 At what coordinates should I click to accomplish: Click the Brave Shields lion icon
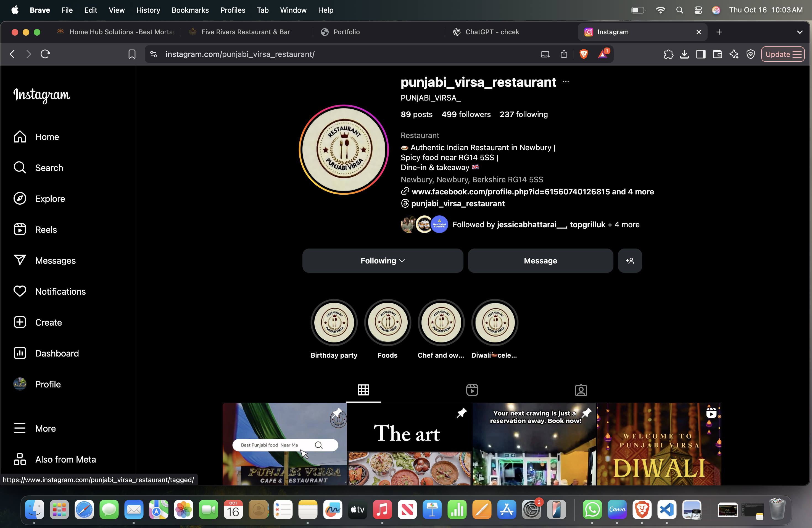pyautogui.click(x=583, y=54)
